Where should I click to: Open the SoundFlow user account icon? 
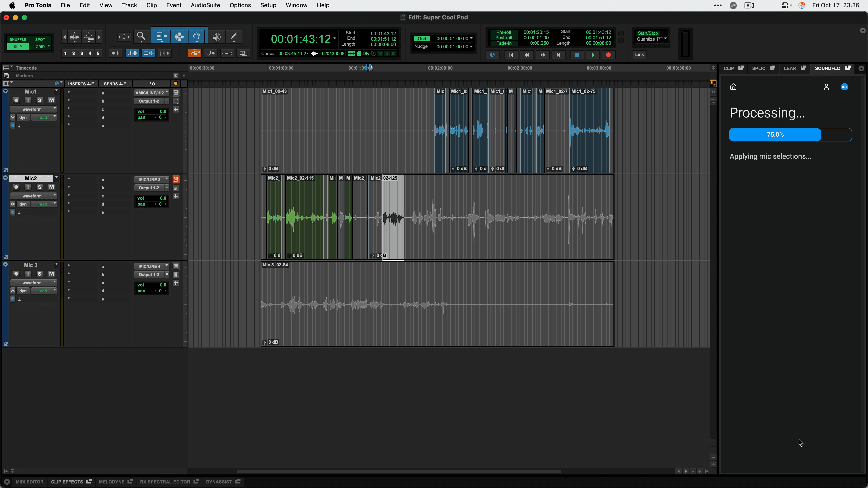click(x=826, y=87)
